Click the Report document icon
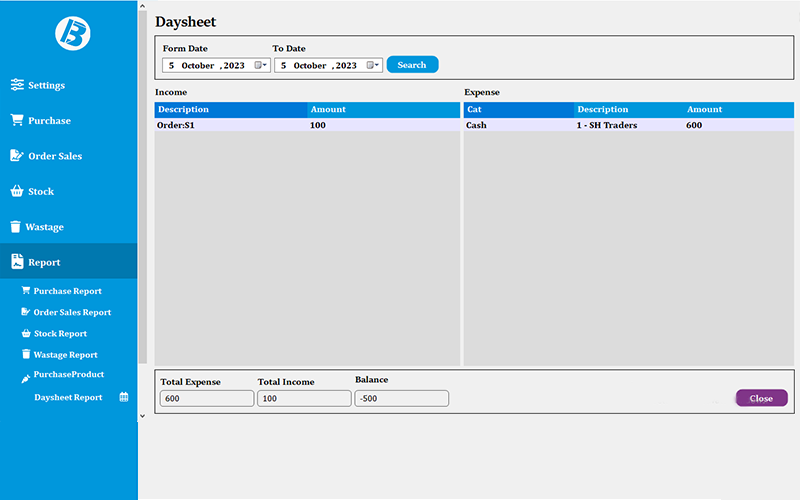This screenshot has height=500, width=800. (x=17, y=261)
